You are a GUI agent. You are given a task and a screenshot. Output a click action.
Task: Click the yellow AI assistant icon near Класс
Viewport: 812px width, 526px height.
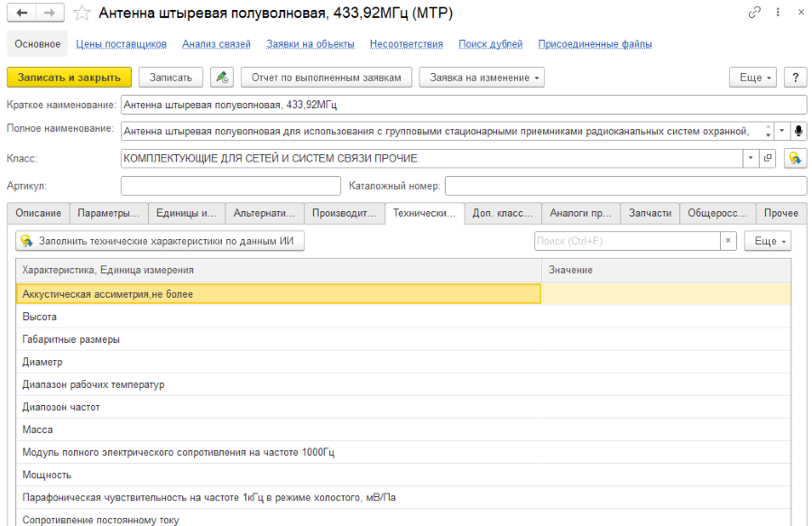[795, 158]
